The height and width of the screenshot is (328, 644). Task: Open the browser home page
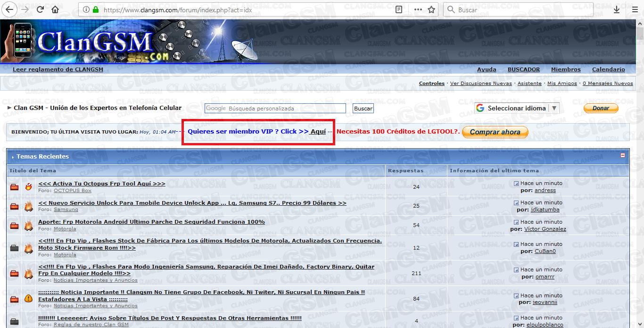[x=55, y=9]
